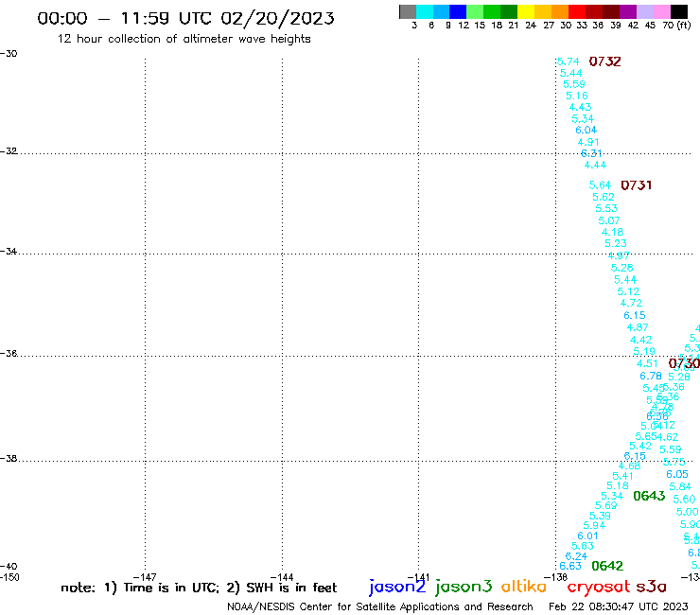The width and height of the screenshot is (700, 615).
Task: Click the 4.18 wave height value
Action: pyautogui.click(x=612, y=232)
